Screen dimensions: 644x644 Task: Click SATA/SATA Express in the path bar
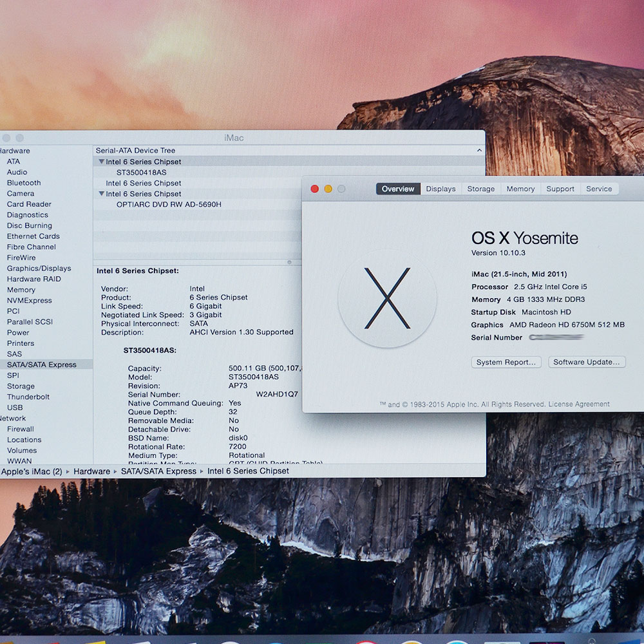(158, 471)
